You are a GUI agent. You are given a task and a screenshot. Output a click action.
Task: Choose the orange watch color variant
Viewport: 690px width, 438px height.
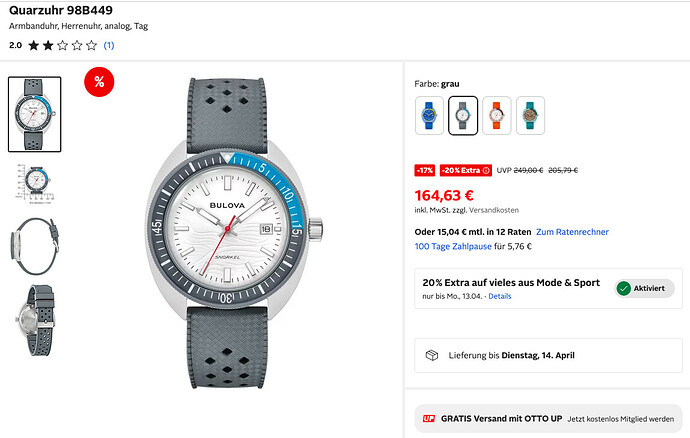click(497, 115)
